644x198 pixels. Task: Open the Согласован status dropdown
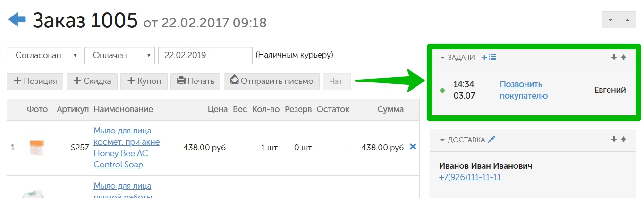coord(44,55)
